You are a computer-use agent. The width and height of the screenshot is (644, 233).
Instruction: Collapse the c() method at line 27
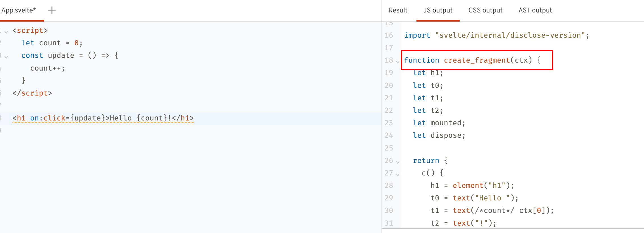click(398, 175)
